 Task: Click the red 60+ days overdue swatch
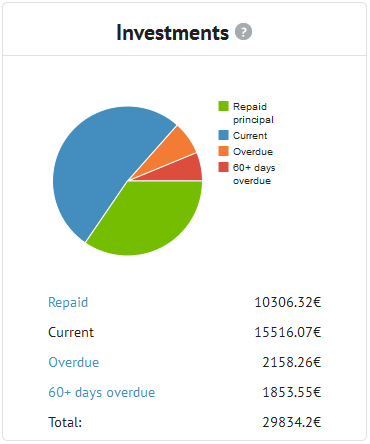pyautogui.click(x=223, y=167)
